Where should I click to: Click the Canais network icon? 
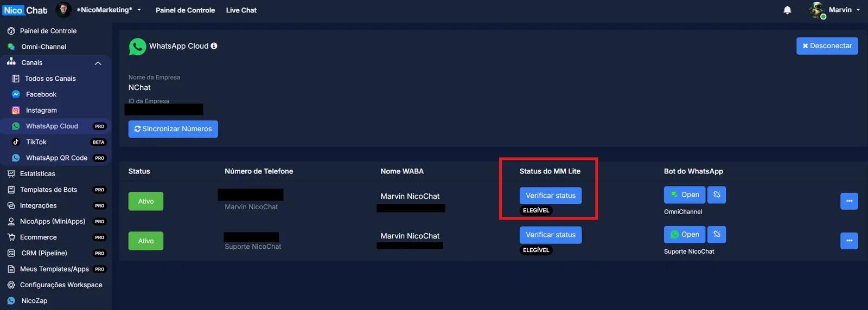click(11, 62)
